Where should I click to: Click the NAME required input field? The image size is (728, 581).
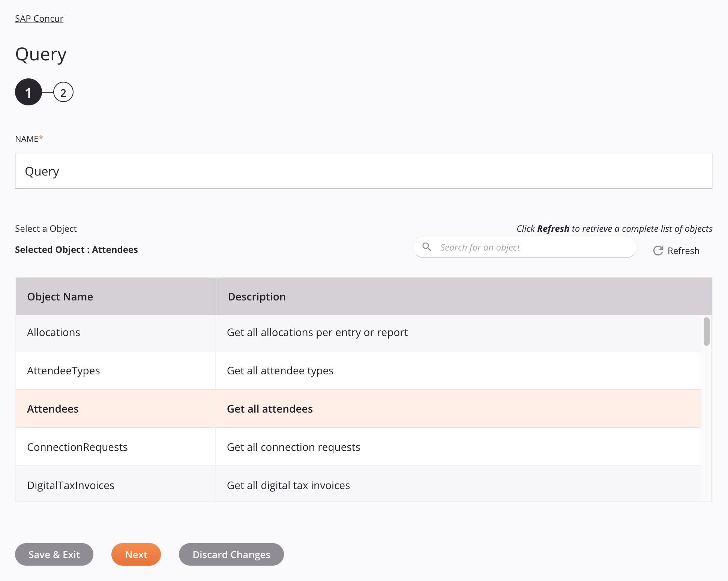pos(363,171)
